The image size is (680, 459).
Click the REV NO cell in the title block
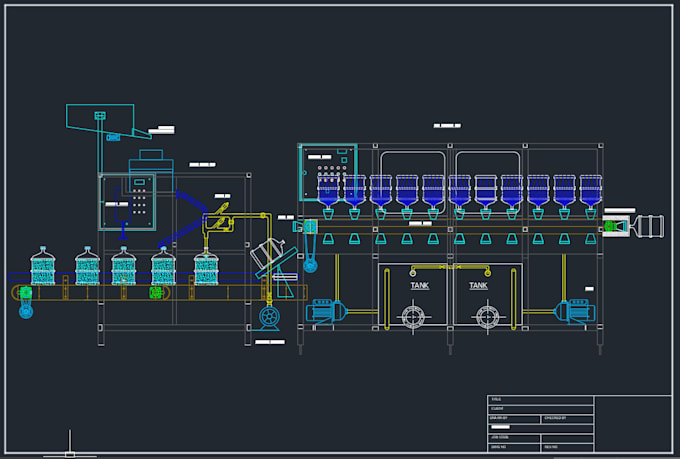coord(567,447)
